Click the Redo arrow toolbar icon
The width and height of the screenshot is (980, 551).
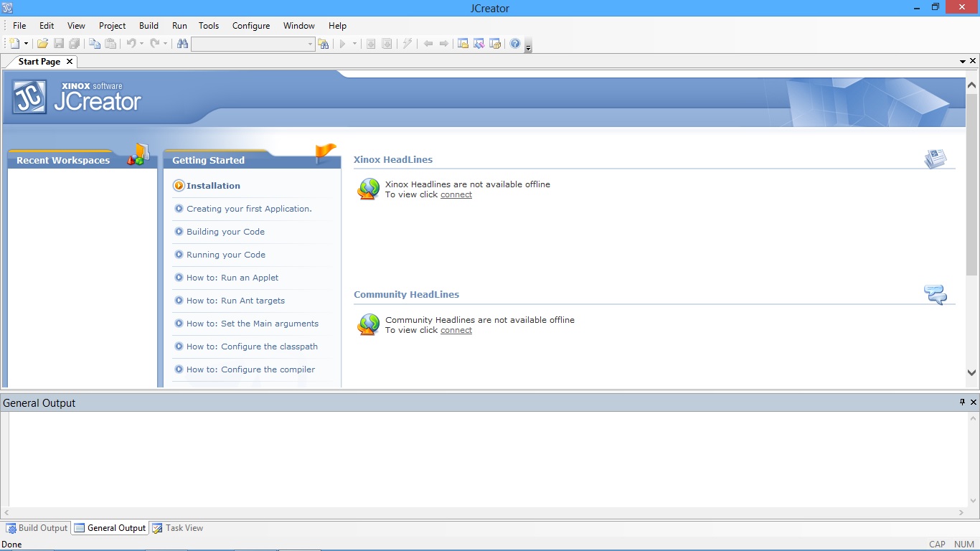[154, 44]
